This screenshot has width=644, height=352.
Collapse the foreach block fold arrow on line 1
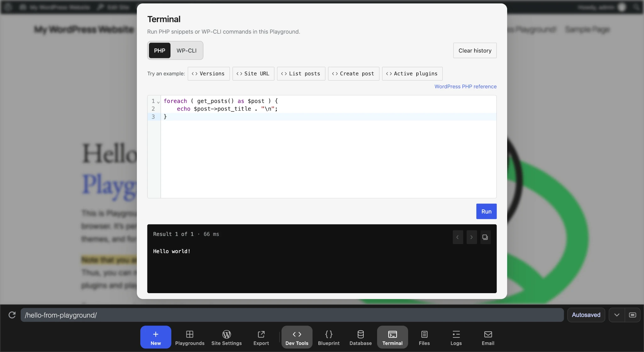click(x=158, y=102)
